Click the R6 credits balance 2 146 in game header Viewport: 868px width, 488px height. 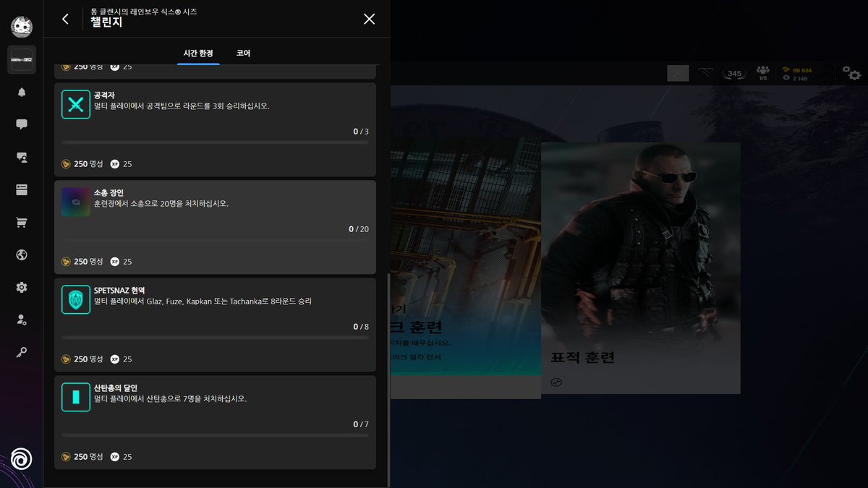point(800,78)
